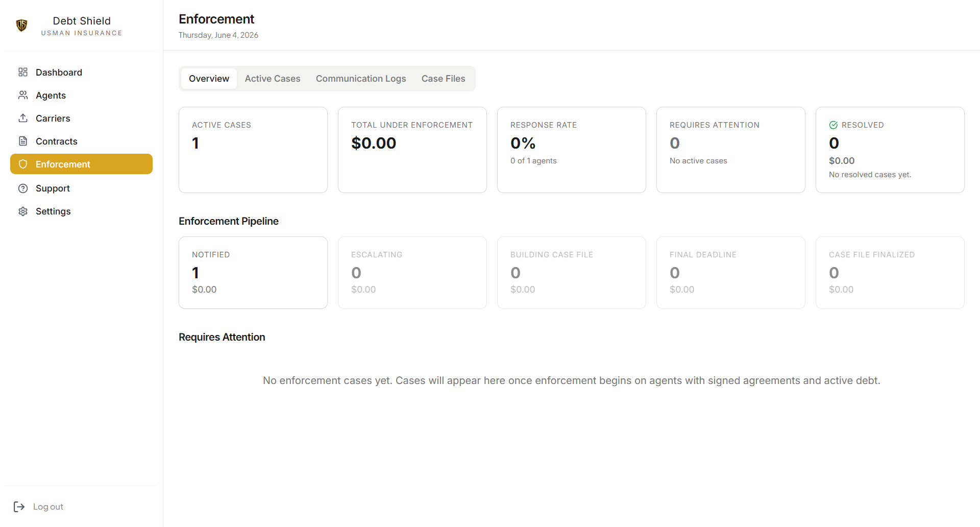
Task: Navigate to Contracts
Action: click(81, 141)
